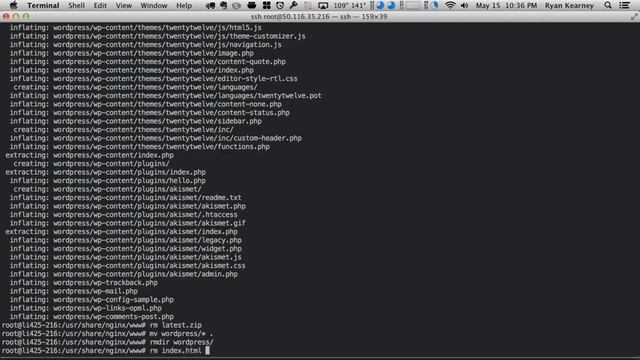Click the wordpress/wp-config-sample.php line

[x=92, y=300]
